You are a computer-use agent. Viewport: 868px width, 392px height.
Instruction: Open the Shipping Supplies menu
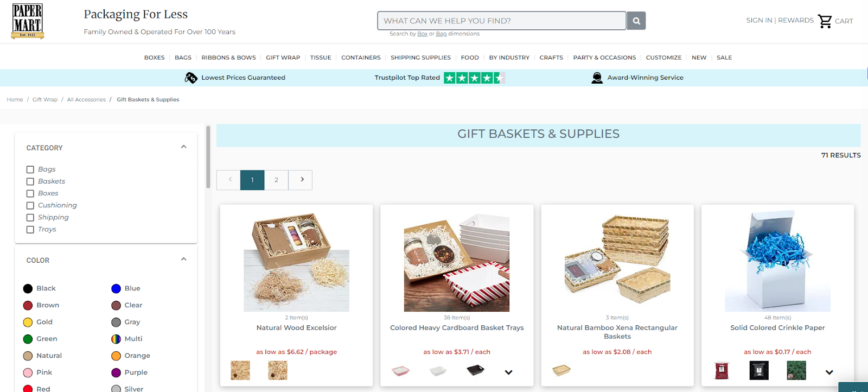click(420, 58)
